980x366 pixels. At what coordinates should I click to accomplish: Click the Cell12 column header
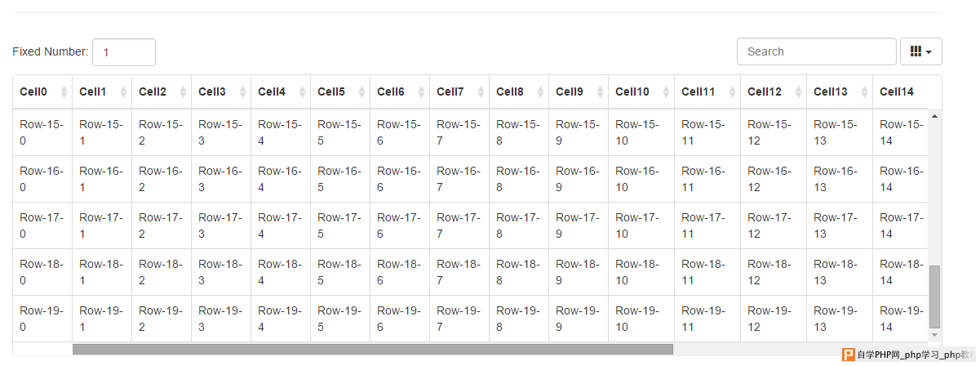774,92
